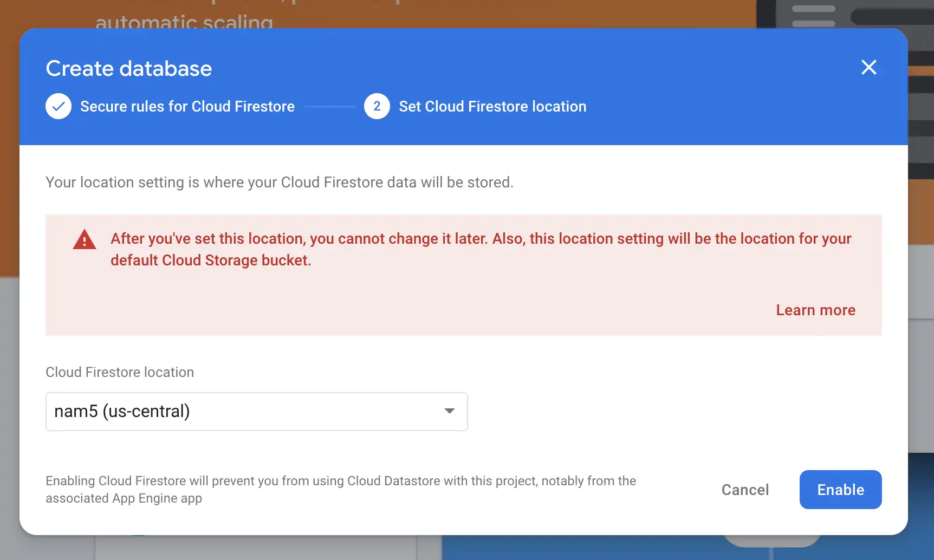Screen dimensions: 934x560
Task: Click the Cloud Datastore disclaimer text
Action: click(340, 489)
